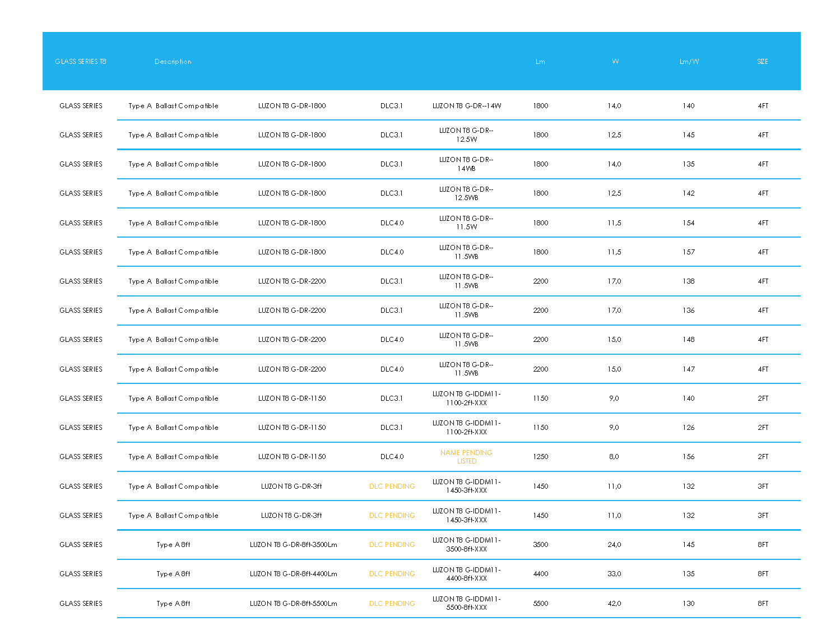Click the LUZON T8 G-DR--12.5WB model cell
The image size is (831, 644).
click(466, 193)
